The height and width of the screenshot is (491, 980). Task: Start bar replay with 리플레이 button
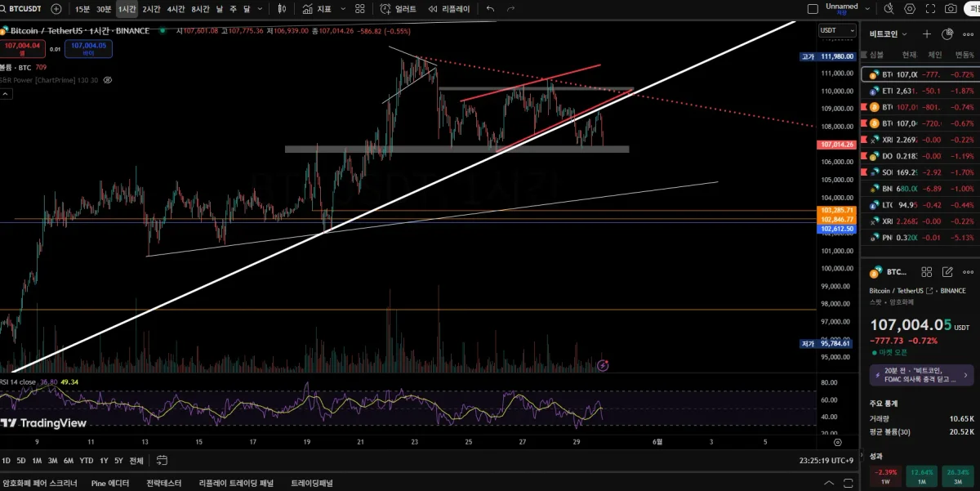(448, 9)
